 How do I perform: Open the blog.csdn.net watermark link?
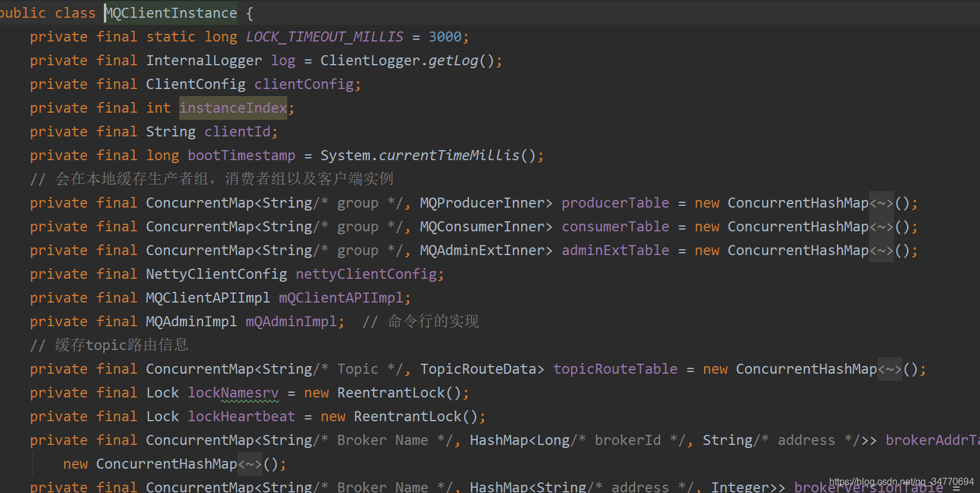tap(902, 482)
